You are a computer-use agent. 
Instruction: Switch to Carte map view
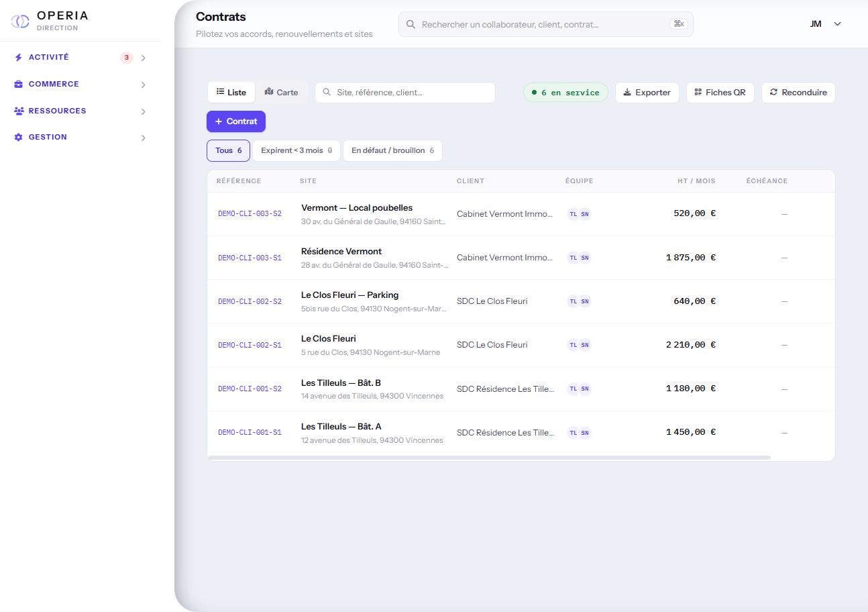(281, 93)
